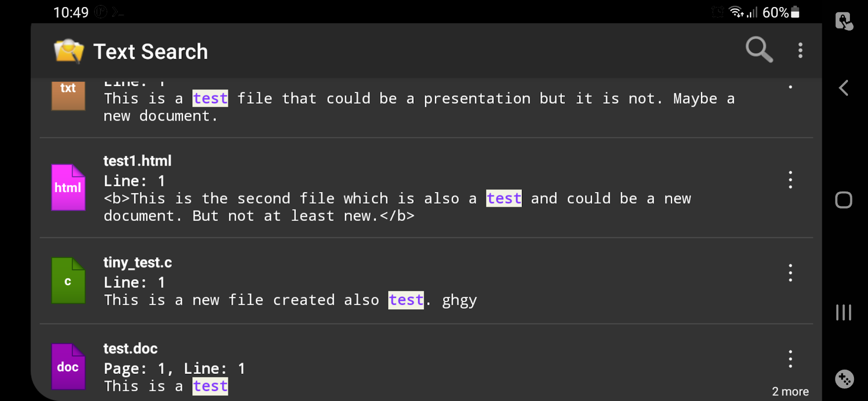This screenshot has width=868, height=401.
Task: Show the 2 more matches label
Action: click(790, 391)
